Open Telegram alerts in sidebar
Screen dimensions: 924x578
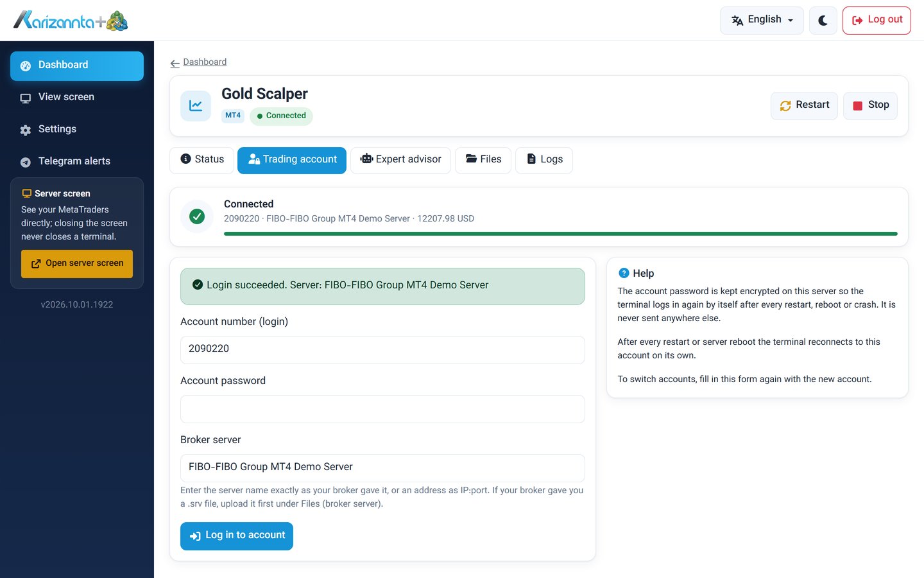pos(77,162)
